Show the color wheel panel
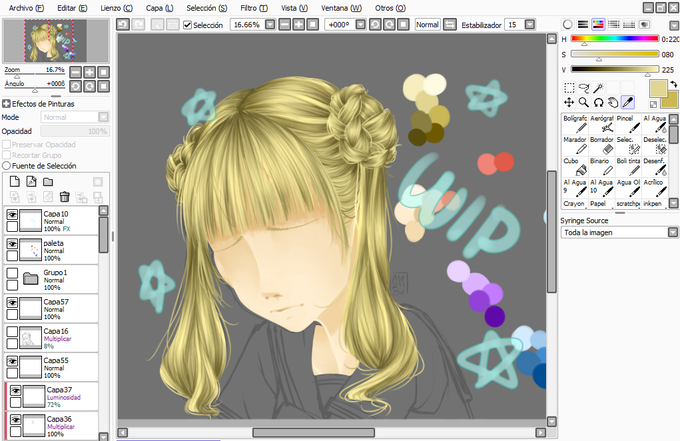Screen dimensions: 680x441 pyautogui.click(x=567, y=25)
